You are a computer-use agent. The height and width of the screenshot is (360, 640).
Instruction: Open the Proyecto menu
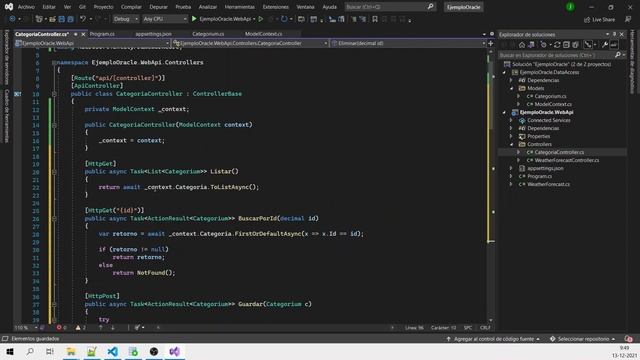(x=103, y=7)
